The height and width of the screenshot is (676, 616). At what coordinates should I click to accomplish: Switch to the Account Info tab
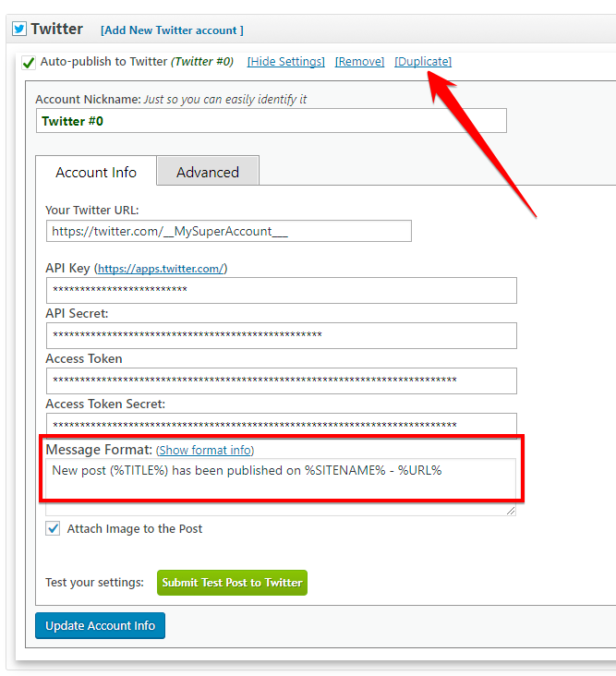[96, 172]
